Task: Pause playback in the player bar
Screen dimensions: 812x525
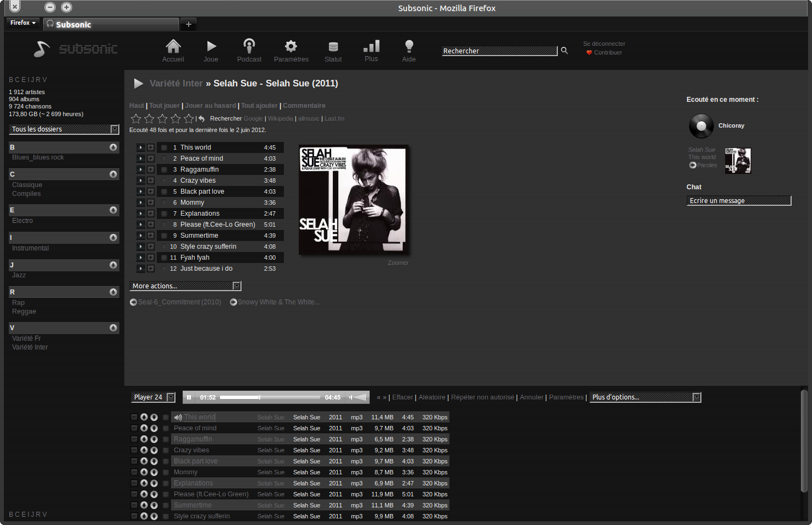Action: pyautogui.click(x=189, y=397)
